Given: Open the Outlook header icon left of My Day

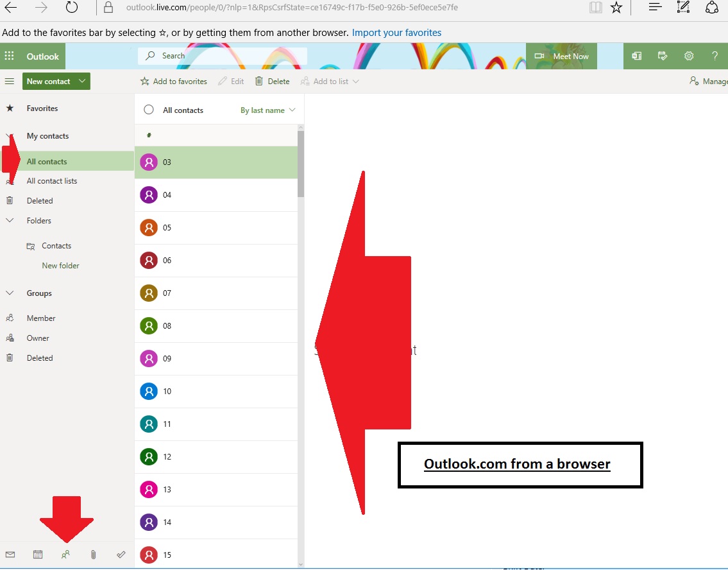Looking at the screenshot, I should tap(637, 56).
